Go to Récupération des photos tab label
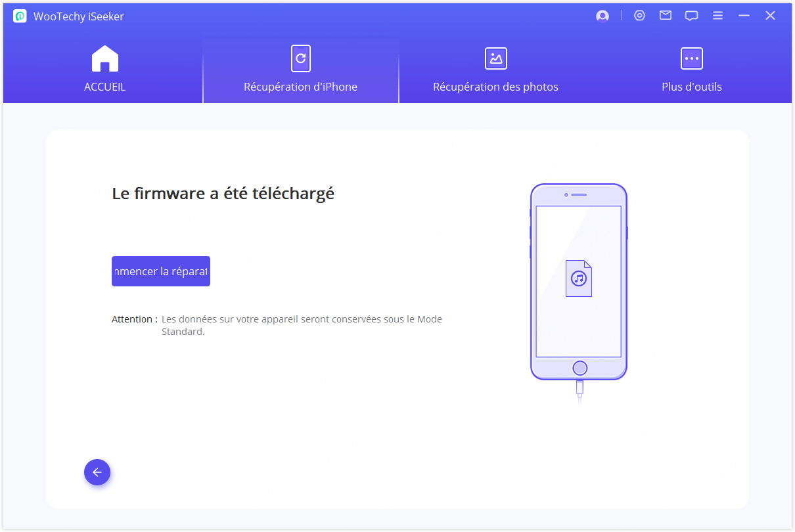 (495, 87)
